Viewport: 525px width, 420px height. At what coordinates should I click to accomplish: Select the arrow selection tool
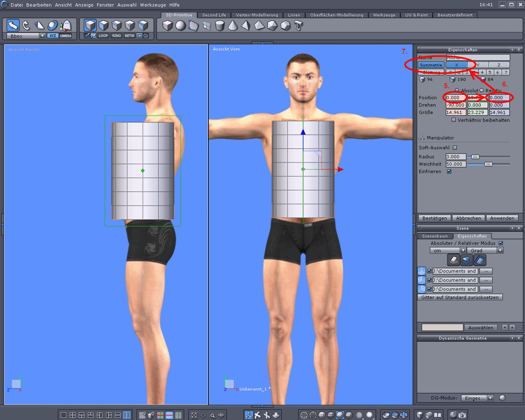click(13, 25)
